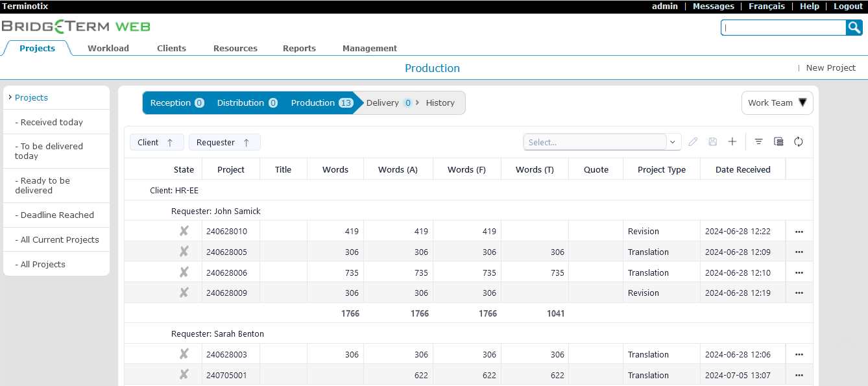Image resolution: width=868 pixels, height=386 pixels.
Task: Click the magnifier search button
Action: click(854, 27)
